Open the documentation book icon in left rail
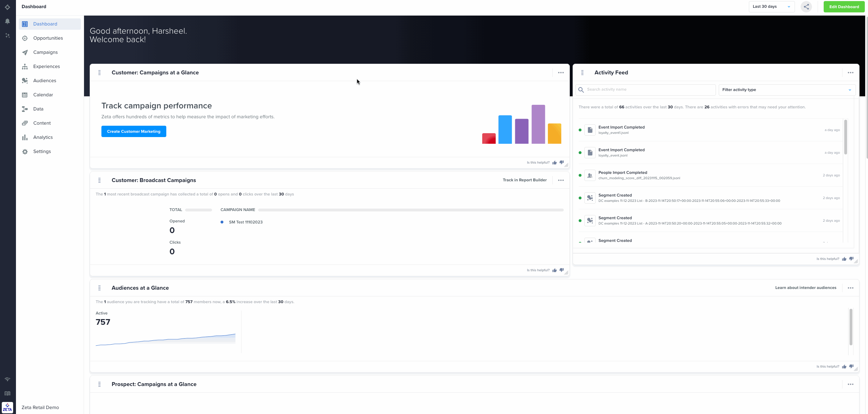This screenshot has height=414, width=868. 7,393
